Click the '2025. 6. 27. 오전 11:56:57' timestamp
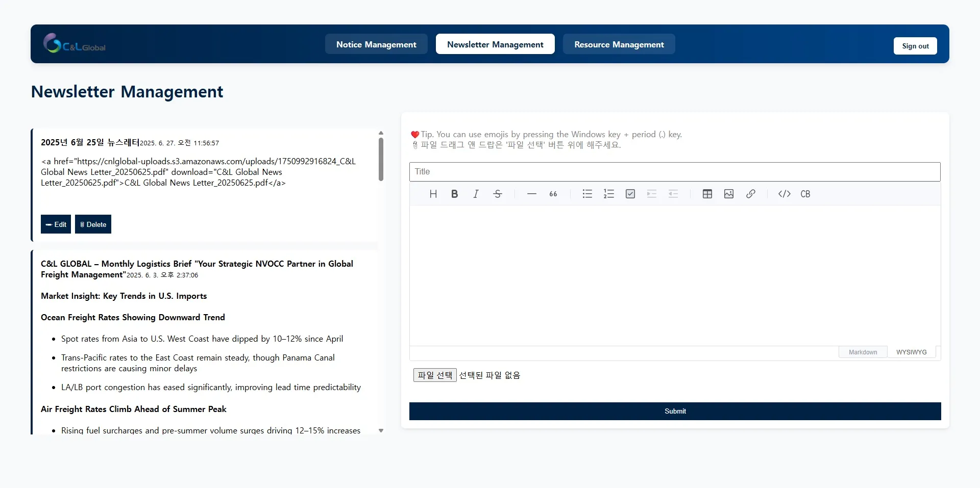Image resolution: width=980 pixels, height=488 pixels. click(x=179, y=143)
